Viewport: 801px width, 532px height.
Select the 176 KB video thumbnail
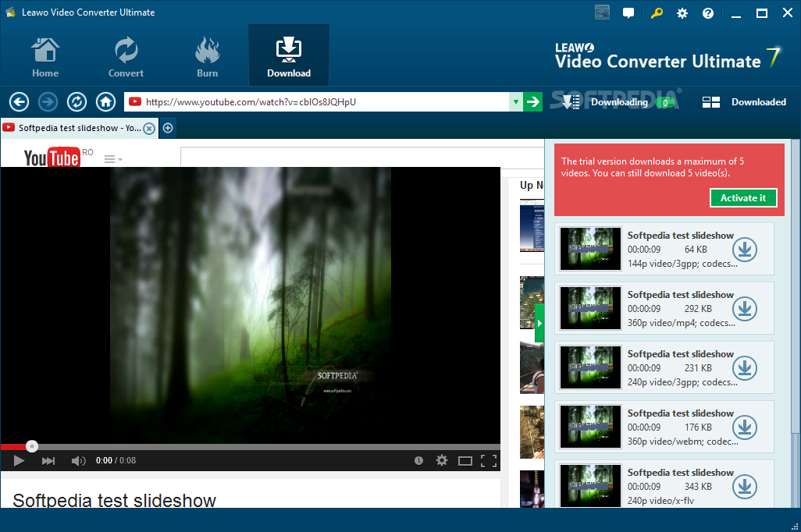590,427
